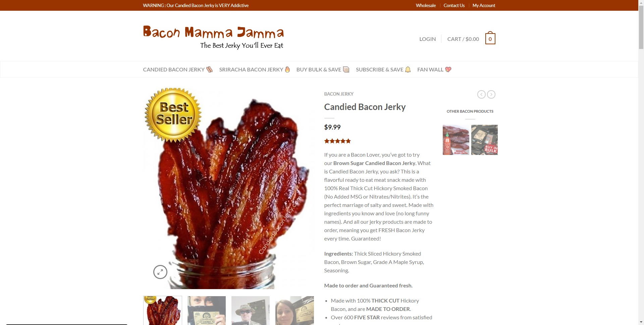The image size is (644, 325).
Task: Click the bell icon beside Subscribe & Save
Action: click(x=408, y=69)
